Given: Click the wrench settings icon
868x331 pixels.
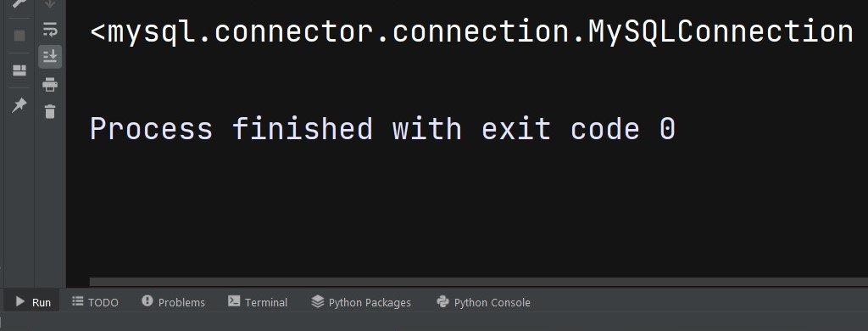Looking at the screenshot, I should pyautogui.click(x=19, y=3).
